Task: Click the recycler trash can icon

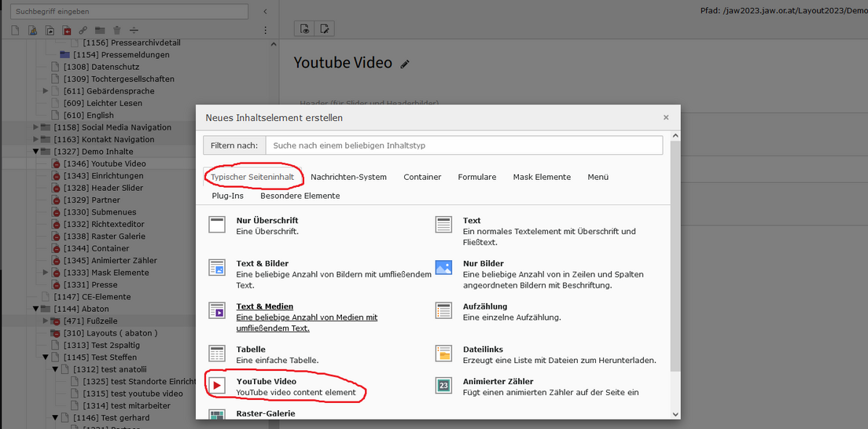Action: pos(117,31)
